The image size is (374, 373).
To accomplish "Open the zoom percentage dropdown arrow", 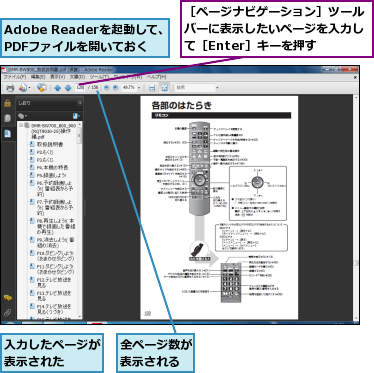I will coord(139,88).
